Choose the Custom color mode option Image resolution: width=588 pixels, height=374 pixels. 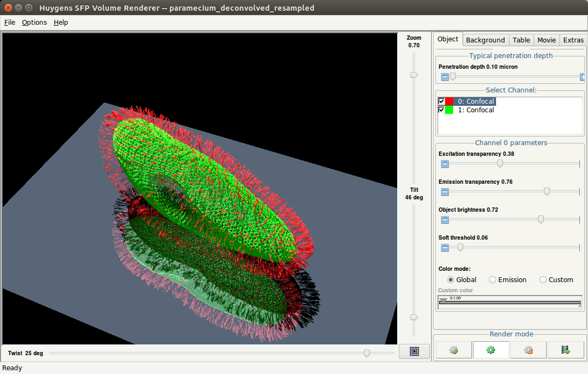[x=543, y=280]
